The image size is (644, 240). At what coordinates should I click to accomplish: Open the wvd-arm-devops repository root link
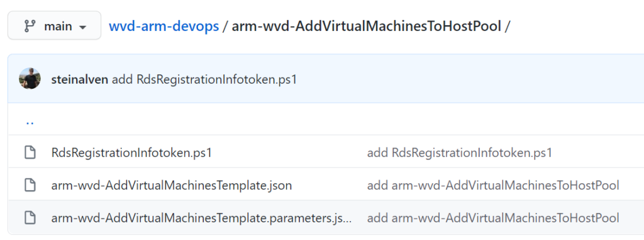click(164, 26)
